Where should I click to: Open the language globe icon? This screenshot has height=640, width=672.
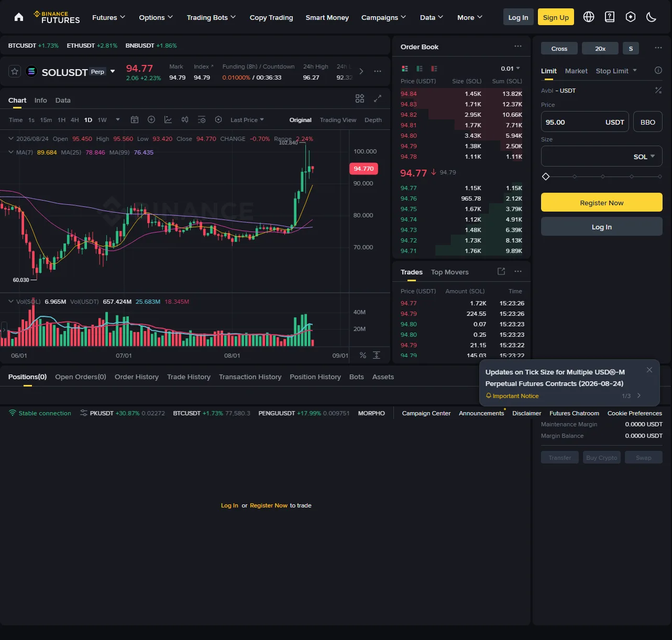[x=589, y=17]
